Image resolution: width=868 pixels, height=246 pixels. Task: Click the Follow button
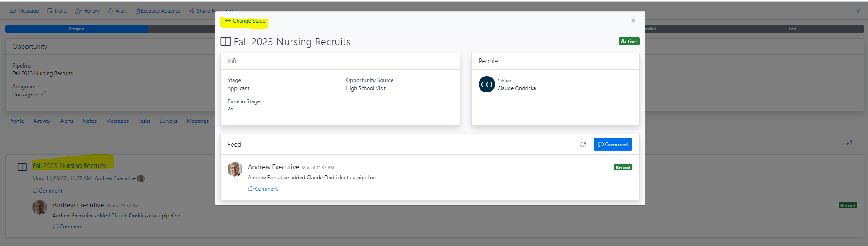pos(87,11)
